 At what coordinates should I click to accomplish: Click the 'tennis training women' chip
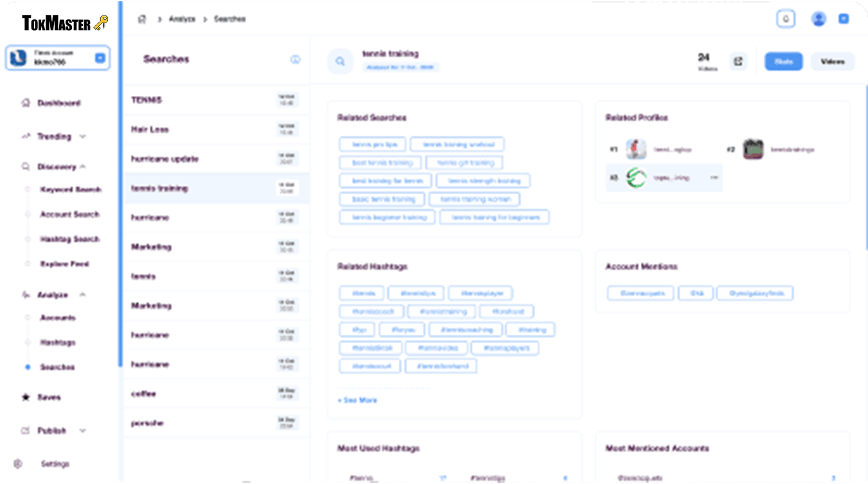point(475,199)
